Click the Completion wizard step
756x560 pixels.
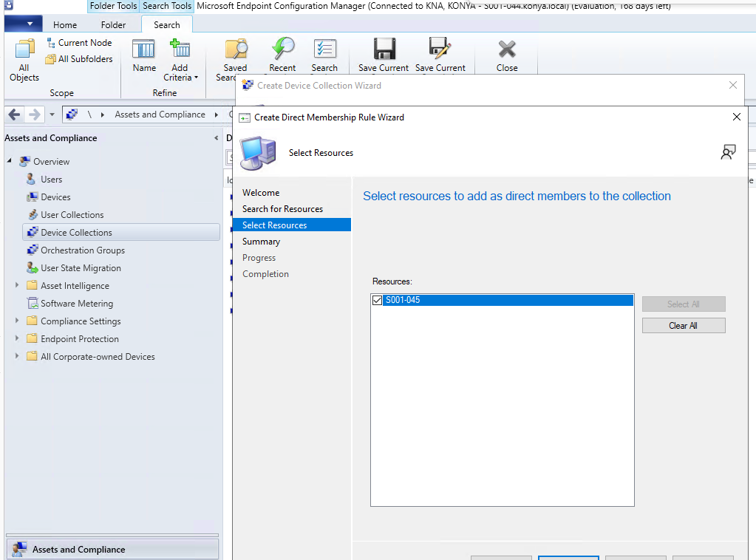tap(265, 274)
